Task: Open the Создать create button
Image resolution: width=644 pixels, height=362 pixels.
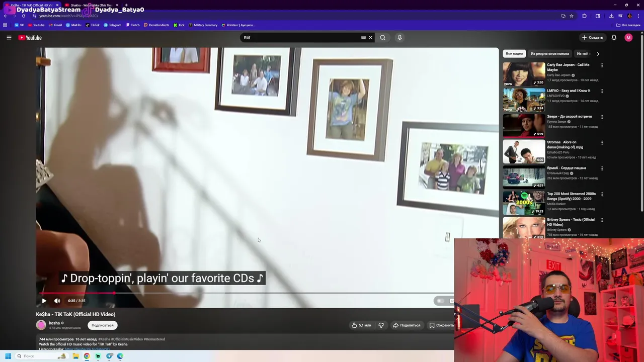Action: (x=593, y=38)
